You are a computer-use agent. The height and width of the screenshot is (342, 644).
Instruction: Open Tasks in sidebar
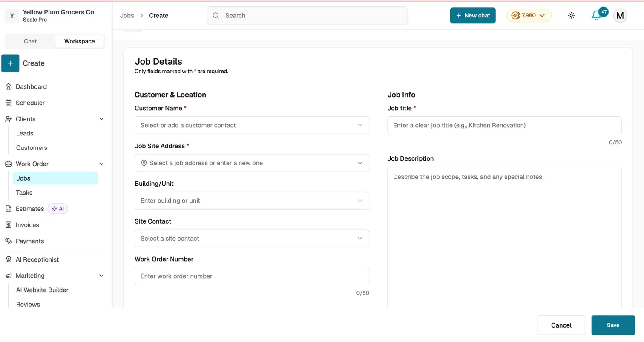[24, 193]
